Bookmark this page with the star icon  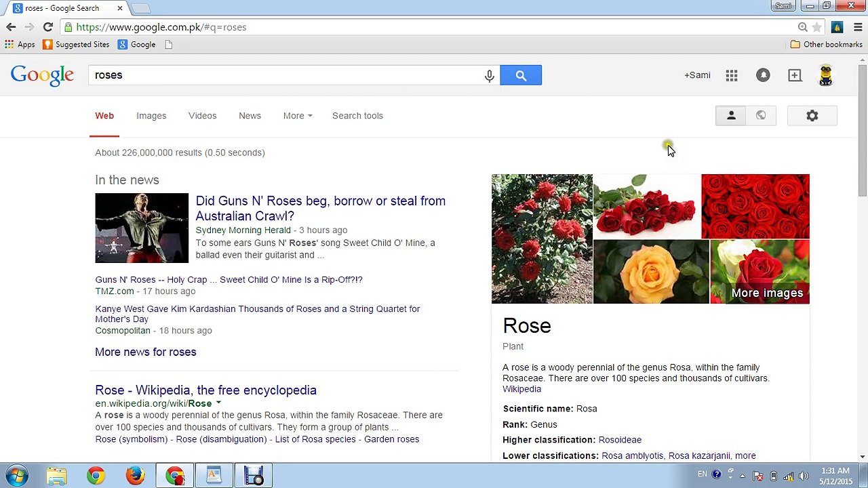point(817,27)
